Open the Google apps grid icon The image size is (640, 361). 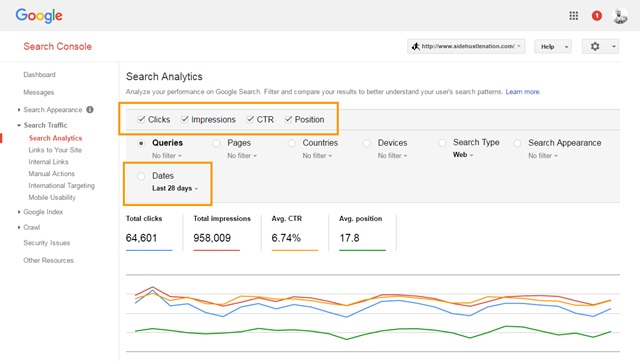tap(573, 16)
